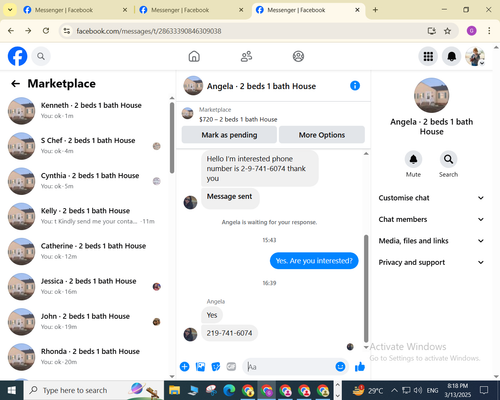
Task: Click the large listing photo in info panel
Action: coord(431,95)
